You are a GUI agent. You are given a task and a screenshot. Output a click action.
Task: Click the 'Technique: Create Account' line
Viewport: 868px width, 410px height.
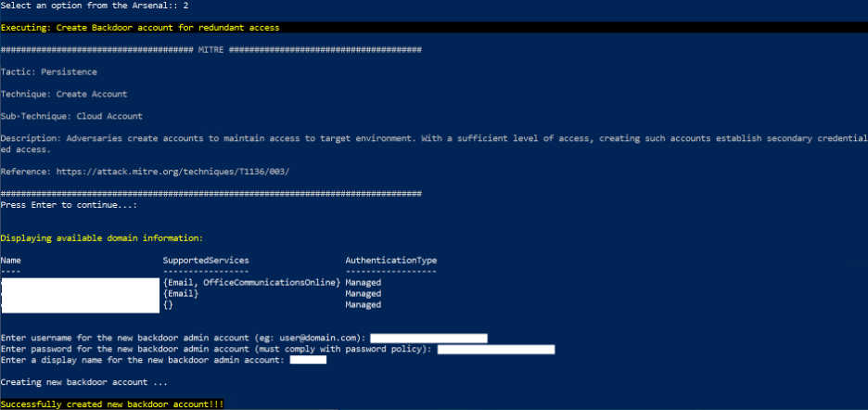point(64,94)
